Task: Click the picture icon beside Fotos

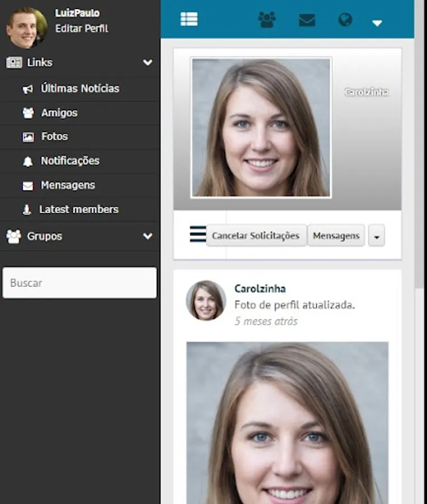Action: coord(28,137)
